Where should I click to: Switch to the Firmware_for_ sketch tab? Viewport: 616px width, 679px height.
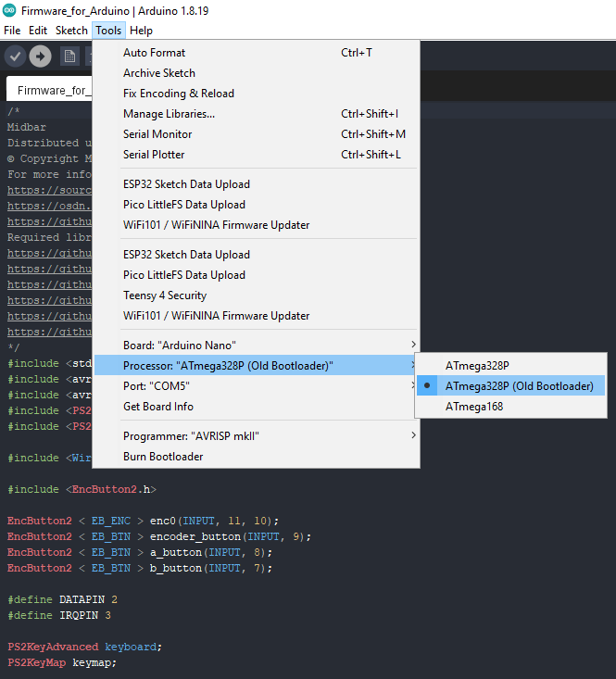click(53, 91)
